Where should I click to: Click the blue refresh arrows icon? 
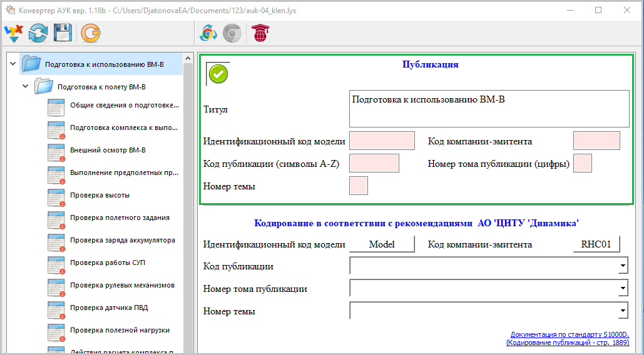click(38, 34)
